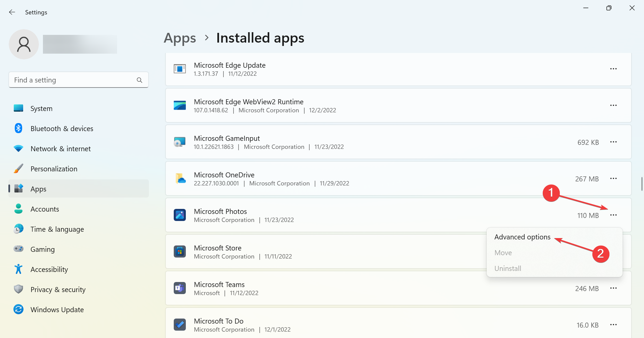Click the Microsoft Photos app icon
The image size is (644, 338).
tap(180, 215)
